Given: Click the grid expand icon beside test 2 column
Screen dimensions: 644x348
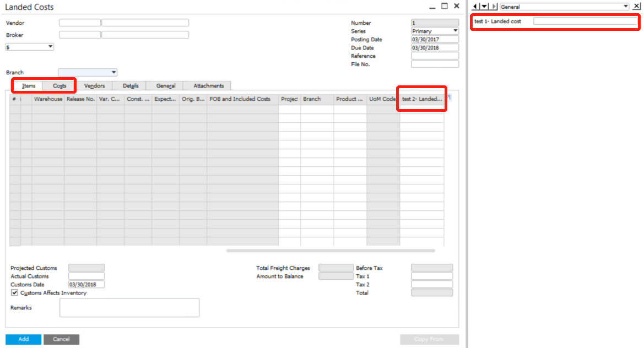Looking at the screenshot, I should tap(448, 97).
